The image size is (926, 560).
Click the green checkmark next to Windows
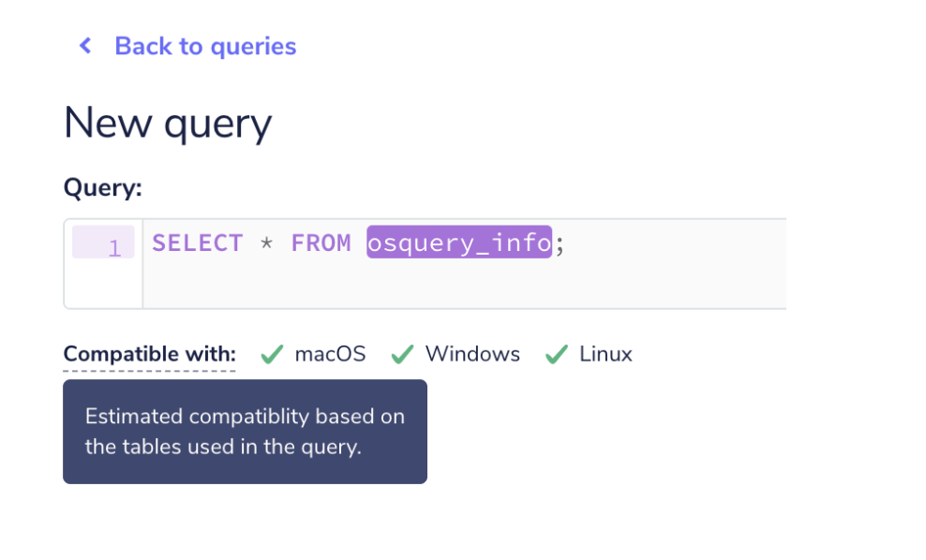click(x=402, y=354)
